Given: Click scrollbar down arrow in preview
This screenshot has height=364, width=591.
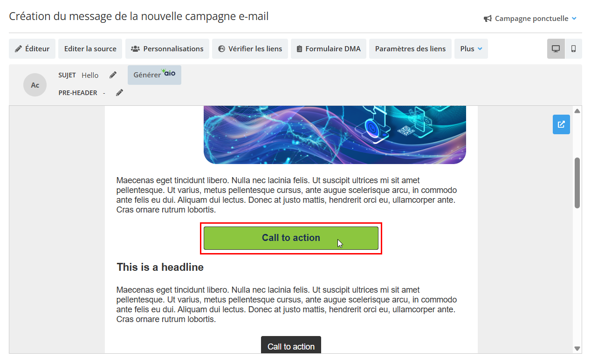Looking at the screenshot, I should pos(577,349).
